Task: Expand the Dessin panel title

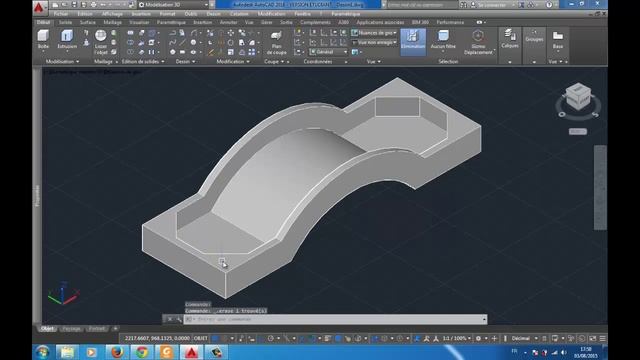Action: [x=185, y=62]
